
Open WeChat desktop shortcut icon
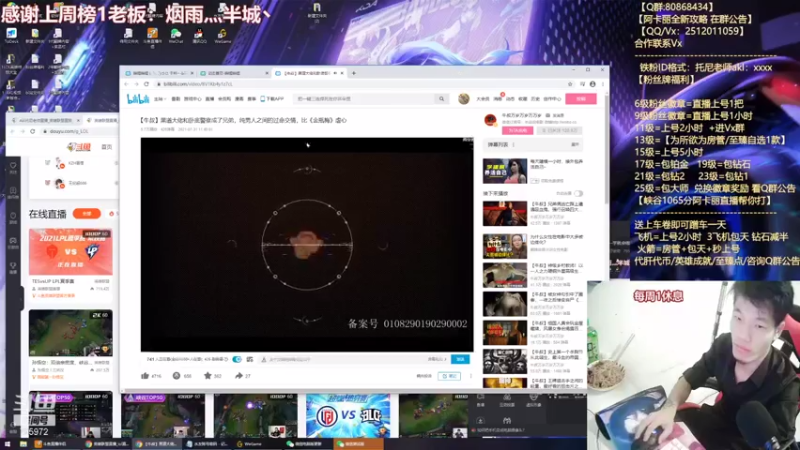tap(176, 34)
